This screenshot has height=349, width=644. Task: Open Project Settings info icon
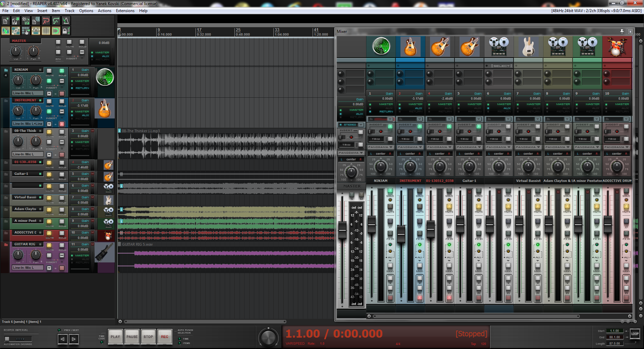click(x=36, y=21)
